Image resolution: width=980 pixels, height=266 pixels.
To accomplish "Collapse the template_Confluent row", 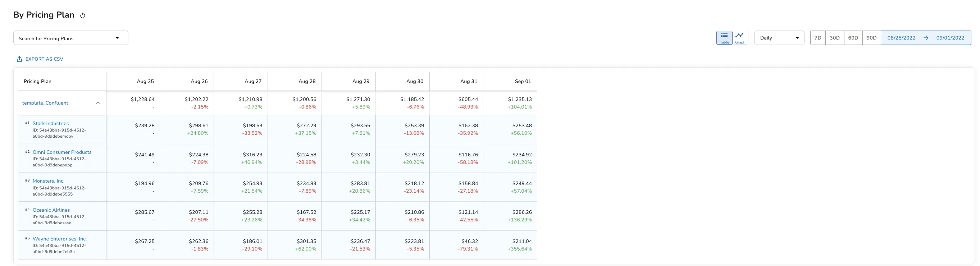I will click(98, 103).
